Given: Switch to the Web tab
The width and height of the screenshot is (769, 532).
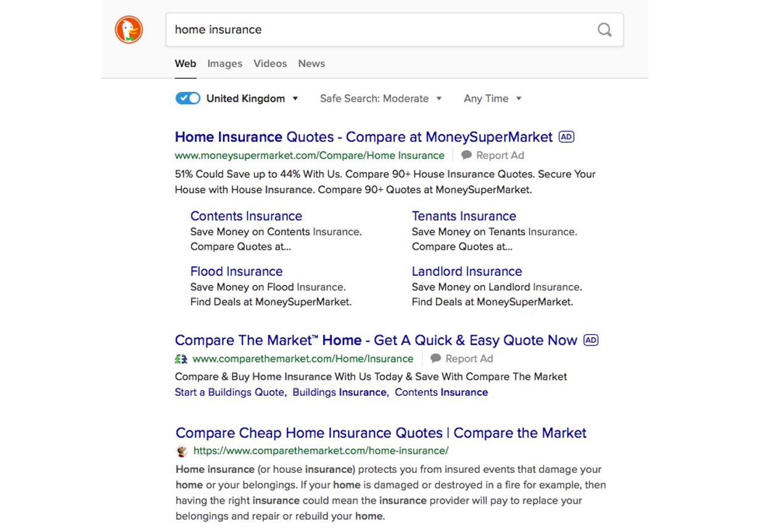Looking at the screenshot, I should (x=186, y=63).
